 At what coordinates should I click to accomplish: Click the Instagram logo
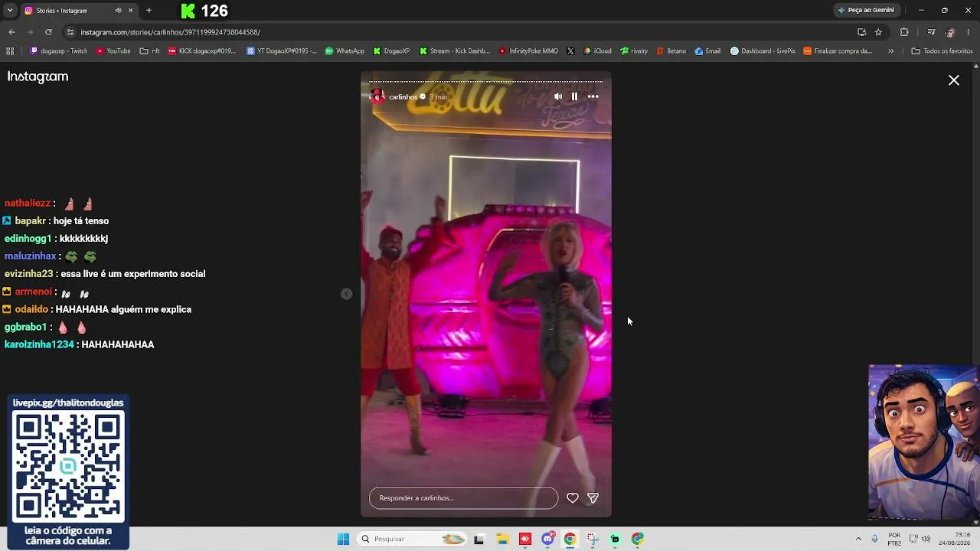(x=38, y=77)
